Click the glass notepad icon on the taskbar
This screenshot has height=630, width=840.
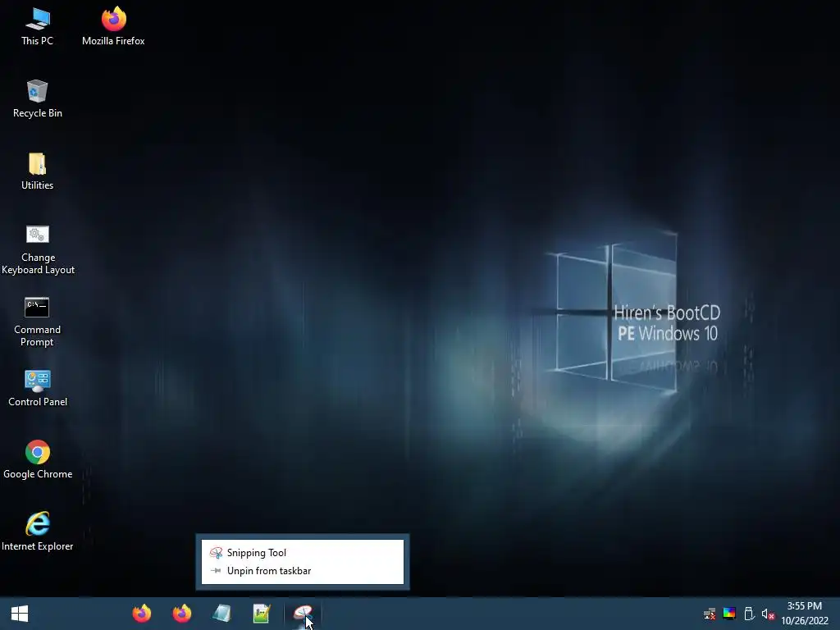coord(221,614)
